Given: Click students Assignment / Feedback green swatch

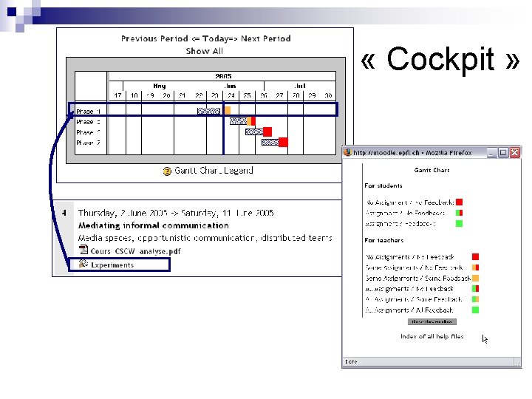Looking at the screenshot, I should 459,224.
